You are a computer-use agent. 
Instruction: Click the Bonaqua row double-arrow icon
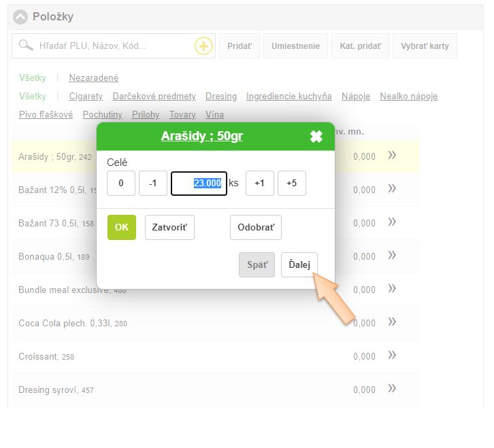392,256
